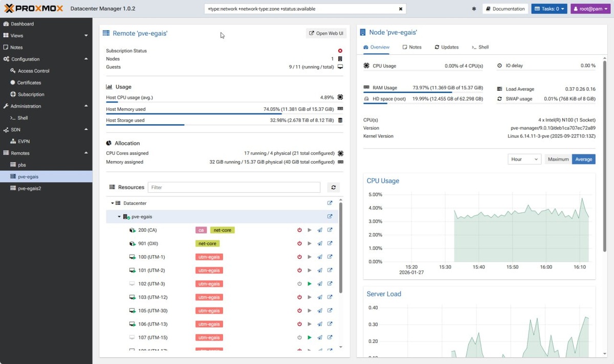Click the utm-egais tag on guest 100
This screenshot has width=614, height=364.
209,257
